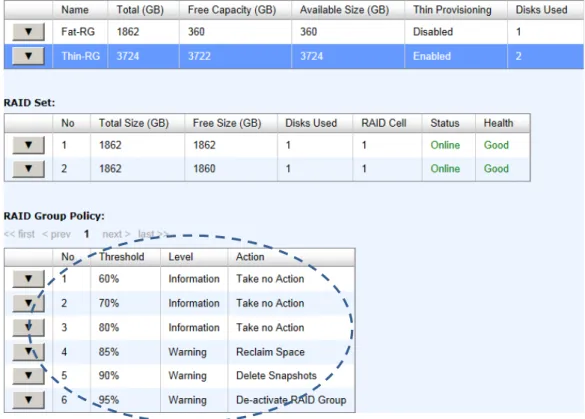Open the policy 1 (60%) dropdown button

coord(28,279)
